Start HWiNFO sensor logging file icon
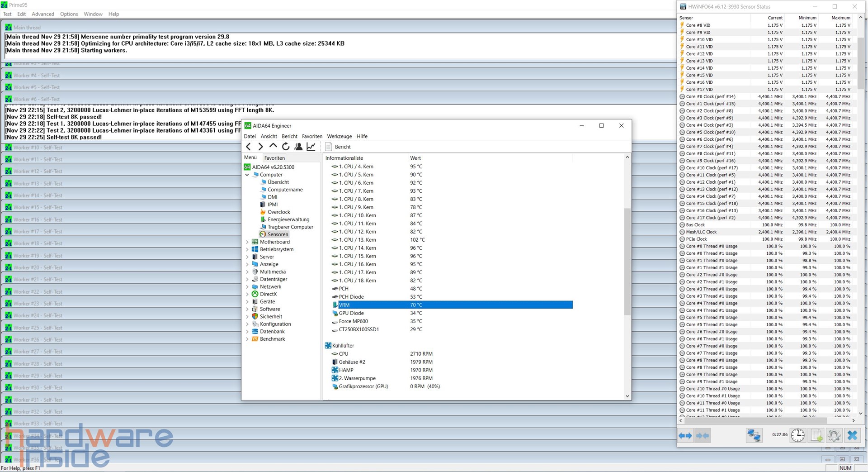Screen dimensions: 868x472 pos(816,435)
